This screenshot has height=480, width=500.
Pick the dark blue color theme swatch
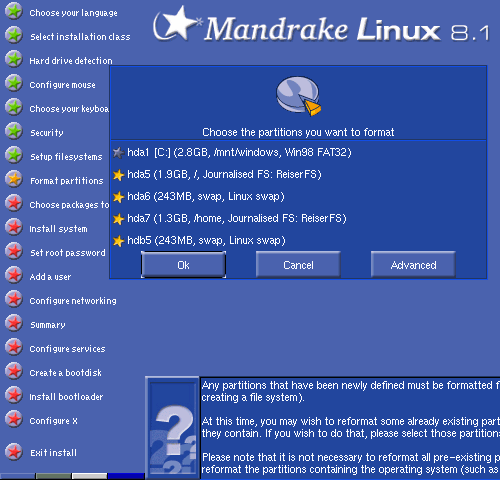pyautogui.click(x=126, y=476)
